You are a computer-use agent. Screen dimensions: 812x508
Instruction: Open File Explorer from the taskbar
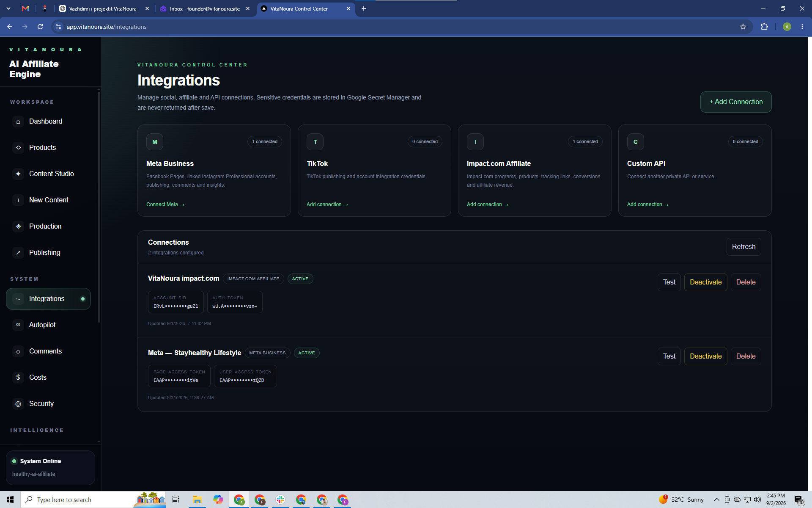click(197, 500)
